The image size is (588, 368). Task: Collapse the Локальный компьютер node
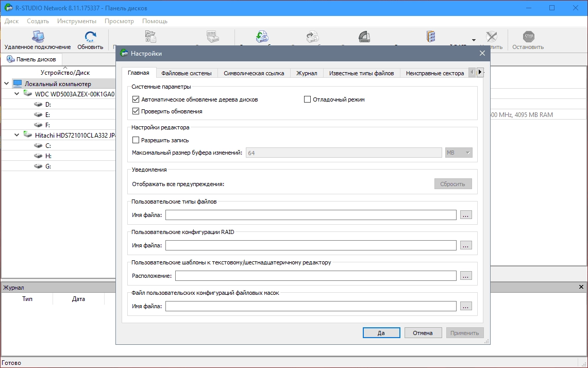point(6,83)
